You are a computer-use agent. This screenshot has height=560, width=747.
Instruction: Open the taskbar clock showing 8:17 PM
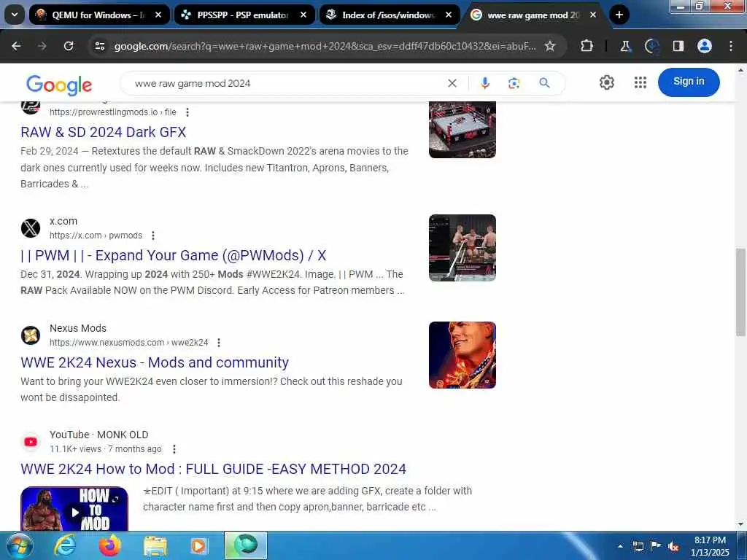click(x=710, y=546)
